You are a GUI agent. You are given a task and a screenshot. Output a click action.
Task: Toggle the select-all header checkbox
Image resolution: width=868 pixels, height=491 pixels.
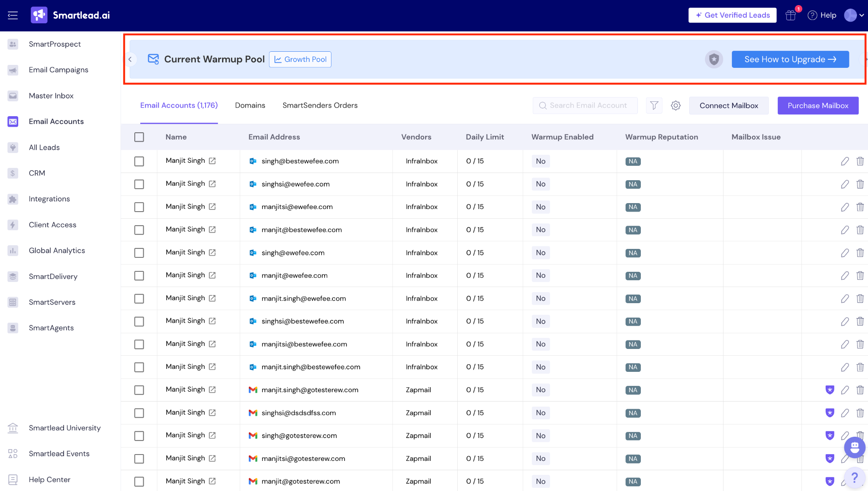139,137
